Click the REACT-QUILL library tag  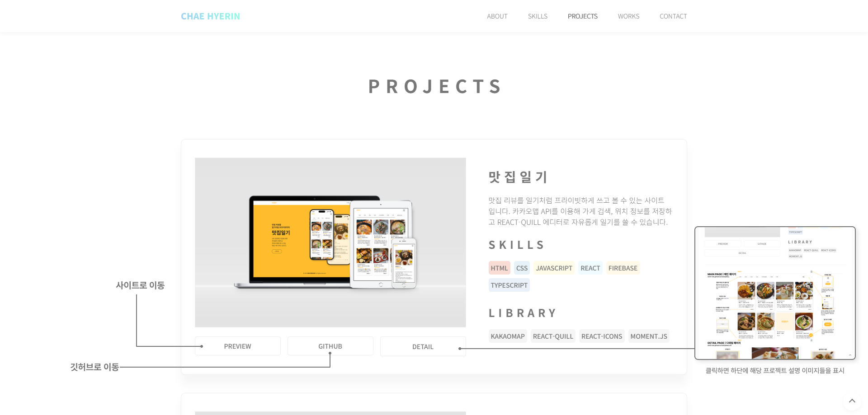552,336
